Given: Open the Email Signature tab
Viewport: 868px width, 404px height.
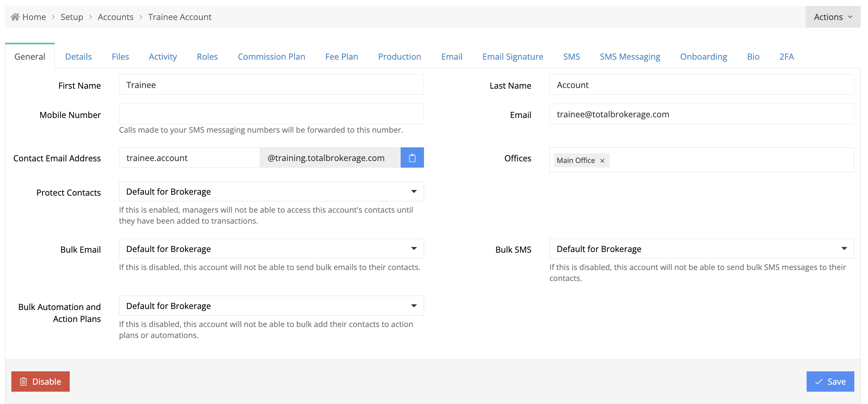Looking at the screenshot, I should coord(512,57).
